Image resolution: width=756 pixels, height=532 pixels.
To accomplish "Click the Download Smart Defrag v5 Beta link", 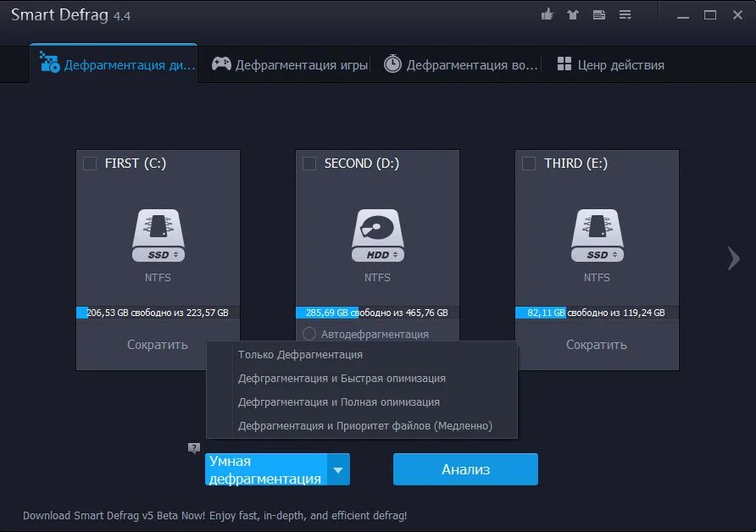I will pos(215,516).
